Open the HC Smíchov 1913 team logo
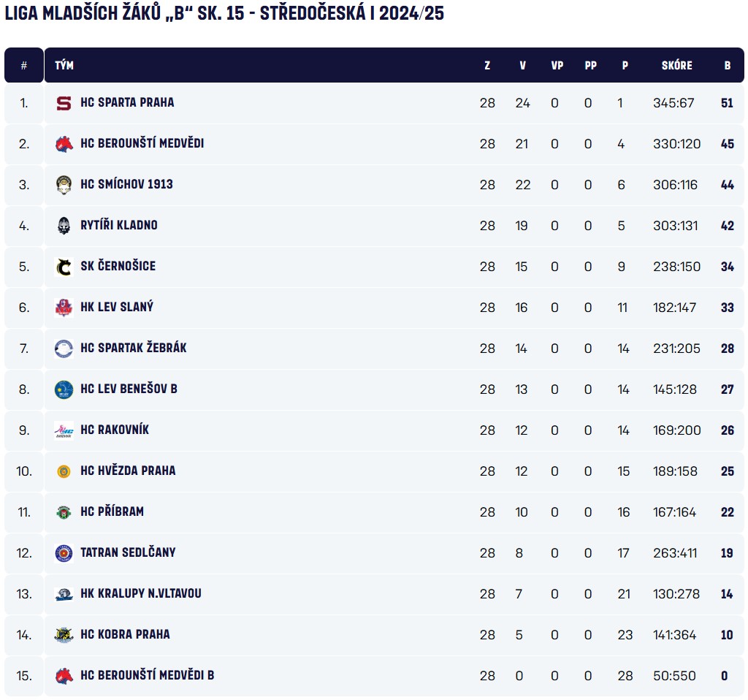Viewport: 748px width, 700px height. click(64, 185)
